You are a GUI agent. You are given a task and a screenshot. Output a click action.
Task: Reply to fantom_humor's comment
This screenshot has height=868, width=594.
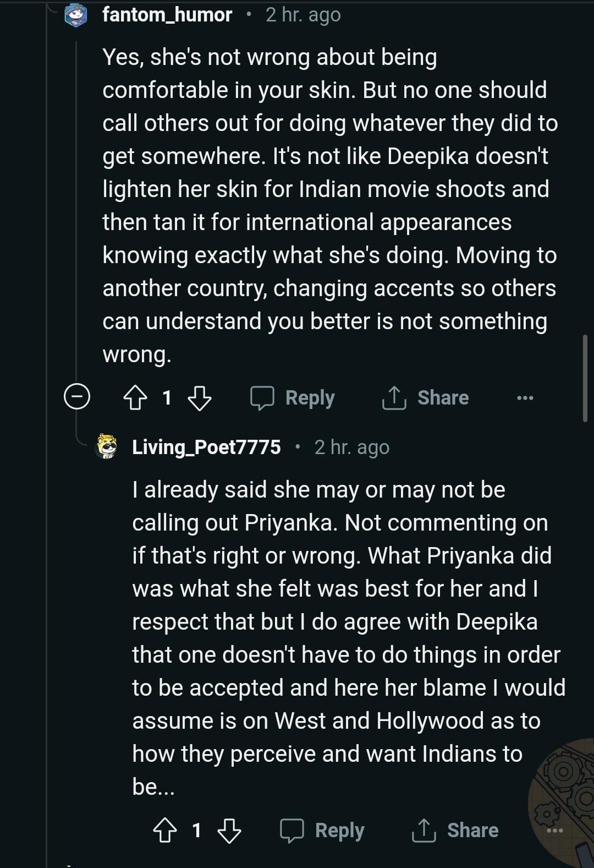click(x=293, y=397)
